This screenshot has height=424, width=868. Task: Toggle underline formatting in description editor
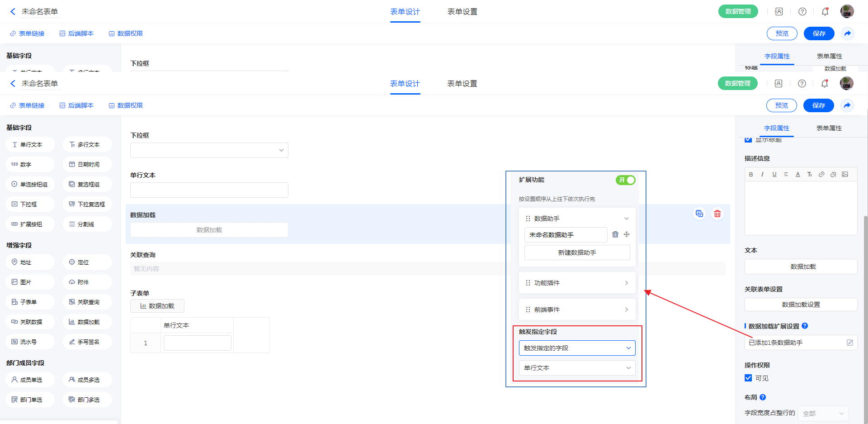(774, 174)
